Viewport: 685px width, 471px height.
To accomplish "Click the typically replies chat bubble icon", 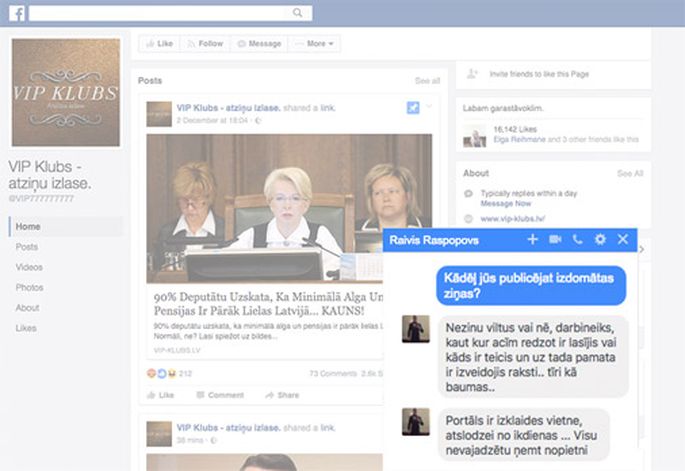I will pyautogui.click(x=468, y=194).
